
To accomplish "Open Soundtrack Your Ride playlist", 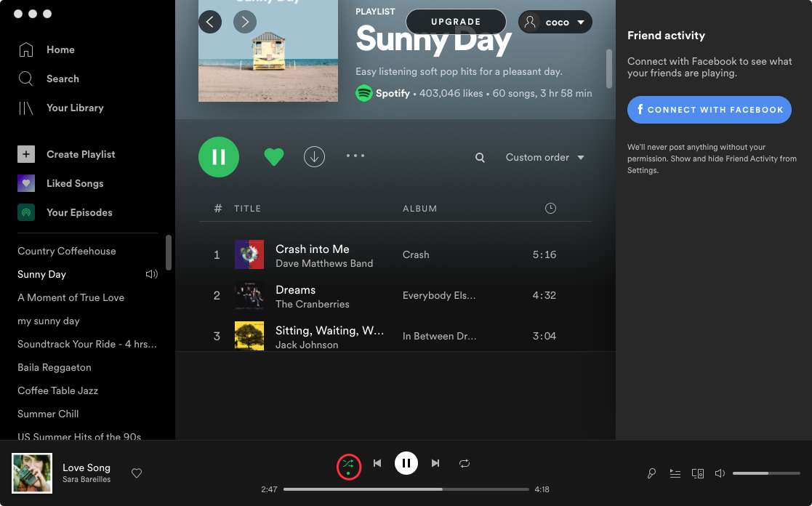I will click(x=87, y=345).
